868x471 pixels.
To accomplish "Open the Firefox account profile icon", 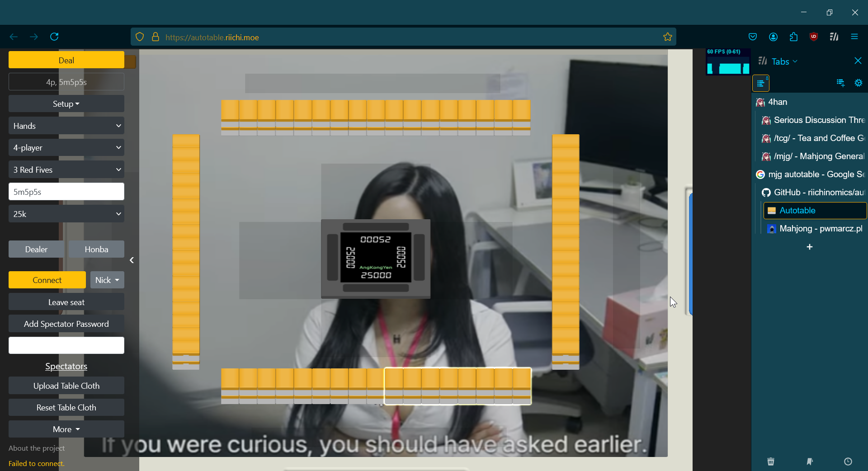I will coord(773,37).
